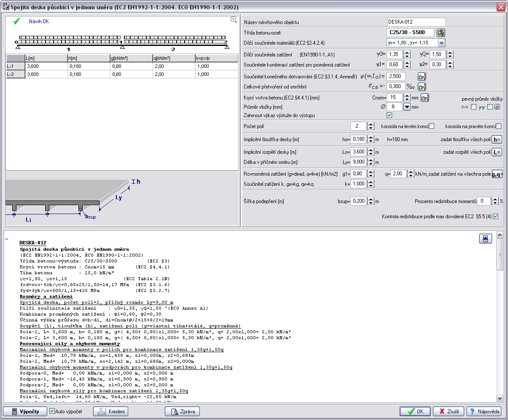Adjust Cnom cover stepper
The image size is (508, 420).
click(407, 98)
